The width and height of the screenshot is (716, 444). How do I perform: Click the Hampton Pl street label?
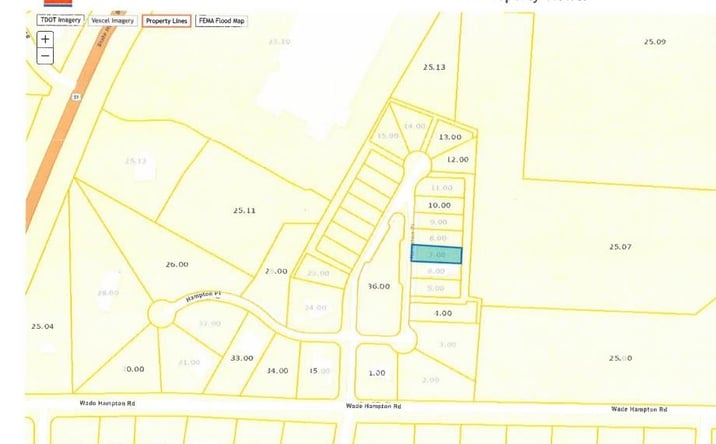(x=203, y=297)
